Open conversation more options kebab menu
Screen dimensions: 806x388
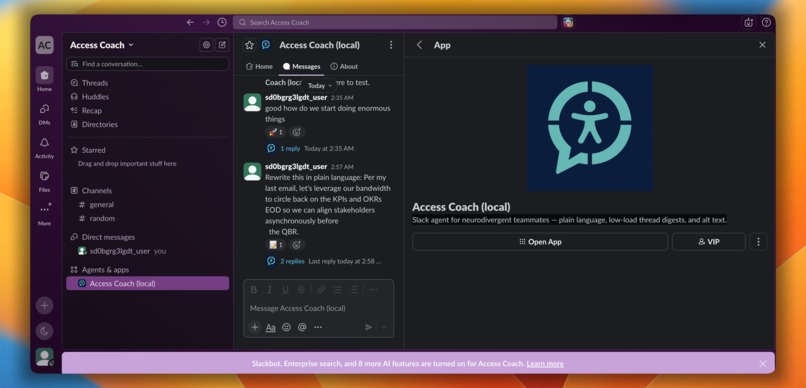(x=391, y=45)
